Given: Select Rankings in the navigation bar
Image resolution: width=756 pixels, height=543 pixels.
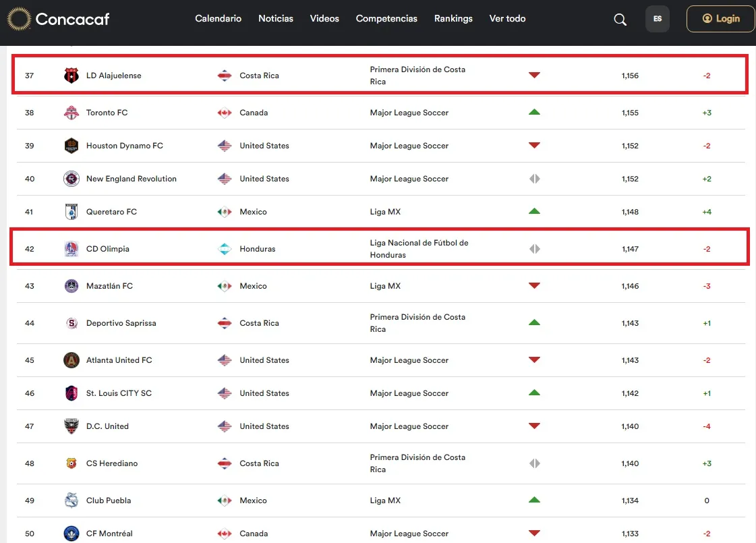Looking at the screenshot, I should click(453, 19).
